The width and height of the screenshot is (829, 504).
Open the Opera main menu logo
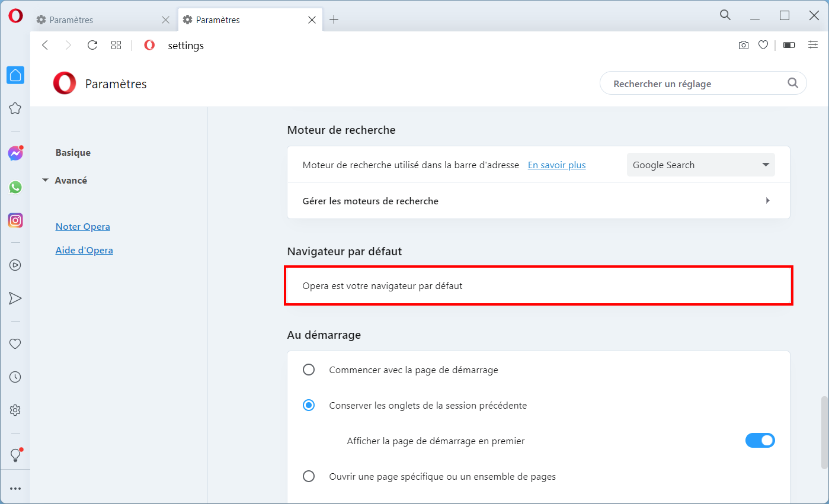point(15,16)
